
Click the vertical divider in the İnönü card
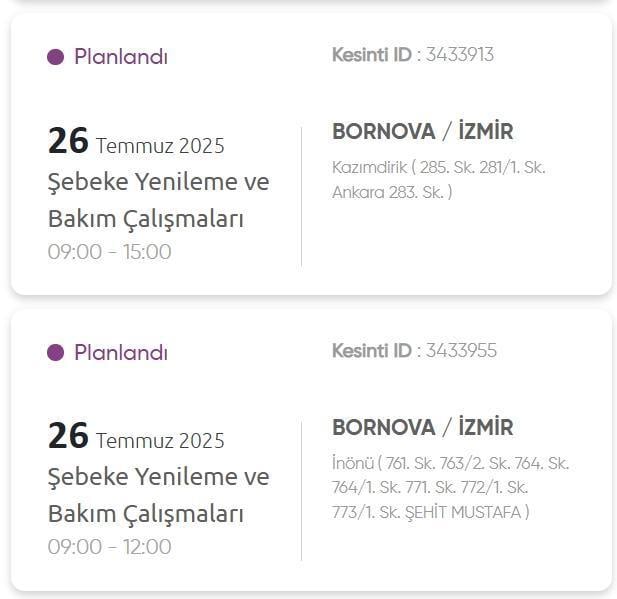click(301, 491)
